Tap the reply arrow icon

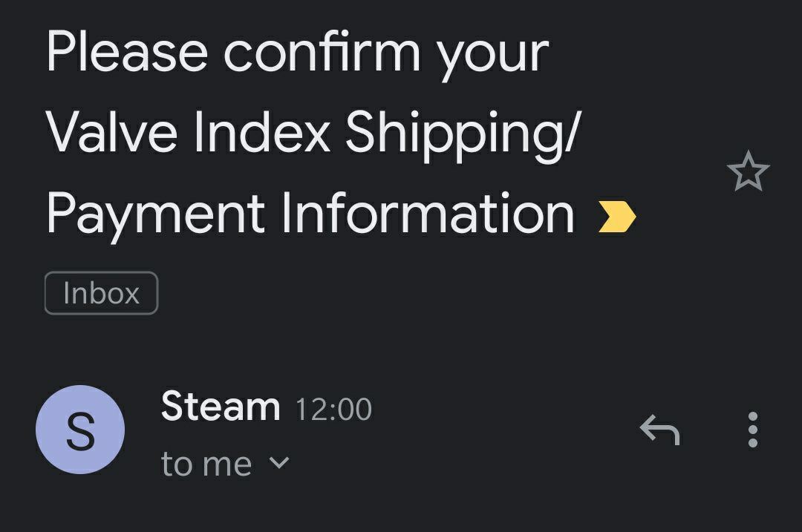[x=660, y=430]
